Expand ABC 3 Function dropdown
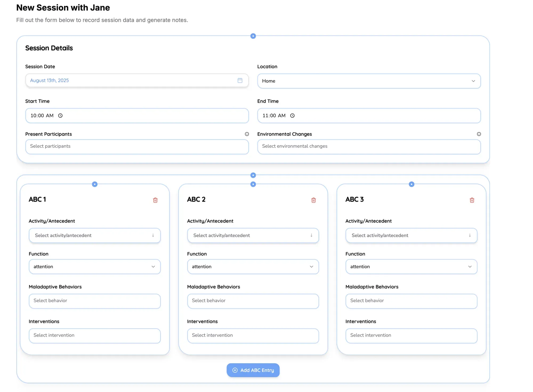The height and width of the screenshot is (392, 533). point(411,267)
